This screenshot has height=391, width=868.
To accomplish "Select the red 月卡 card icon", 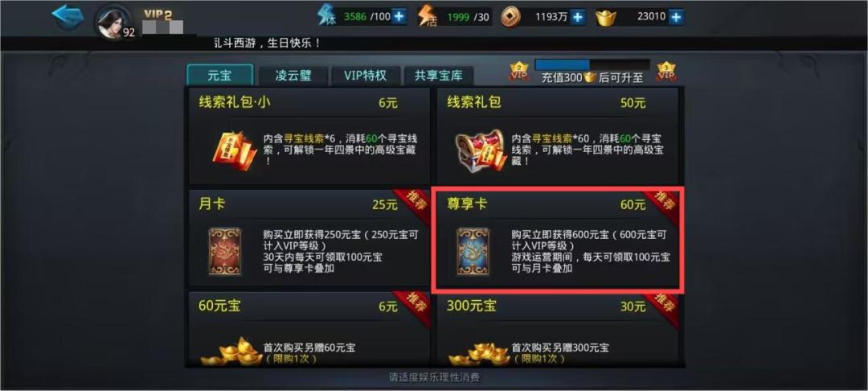I will click(x=225, y=252).
